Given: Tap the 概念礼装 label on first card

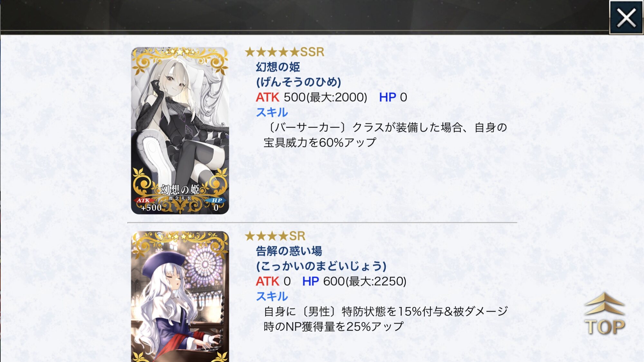Looking at the screenshot, I should pos(180,198).
